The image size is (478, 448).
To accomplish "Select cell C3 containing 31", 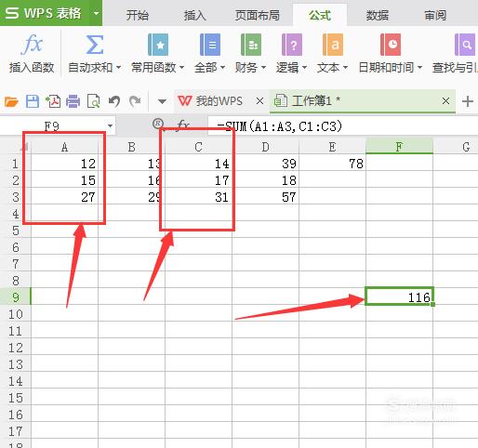I will (198, 197).
